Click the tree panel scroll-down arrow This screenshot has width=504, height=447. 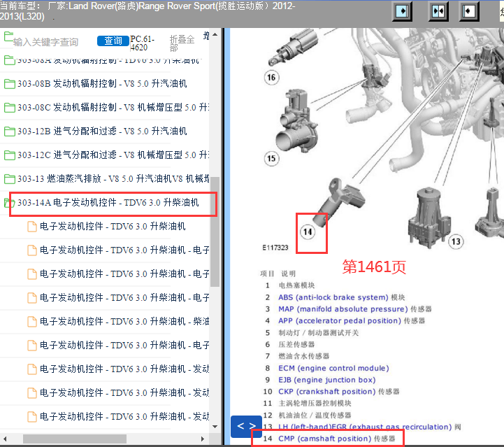pos(215,427)
